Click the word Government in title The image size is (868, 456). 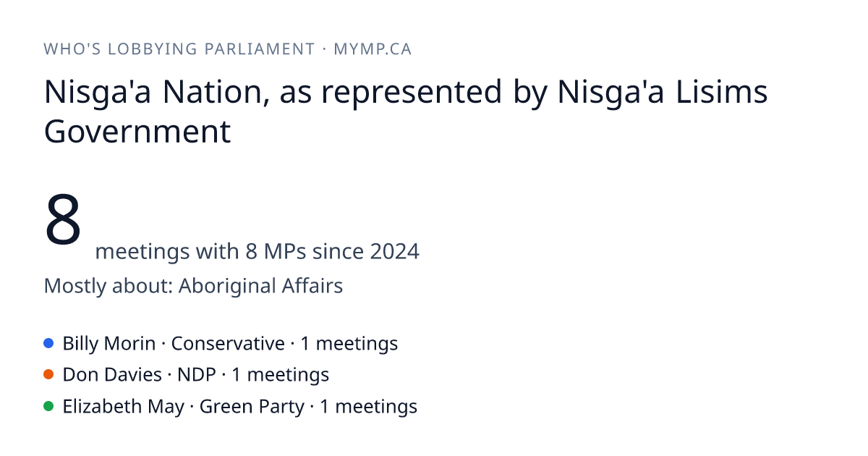click(x=137, y=131)
